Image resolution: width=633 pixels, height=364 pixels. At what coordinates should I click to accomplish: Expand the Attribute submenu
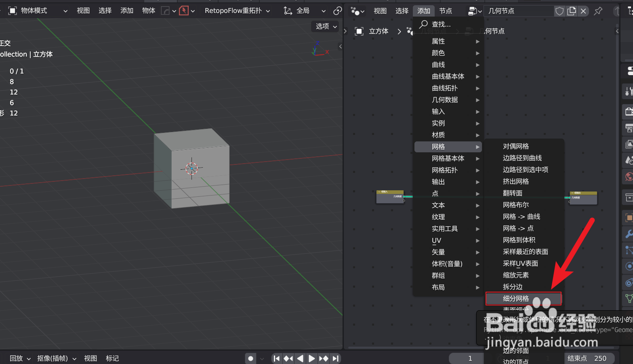[448, 41]
